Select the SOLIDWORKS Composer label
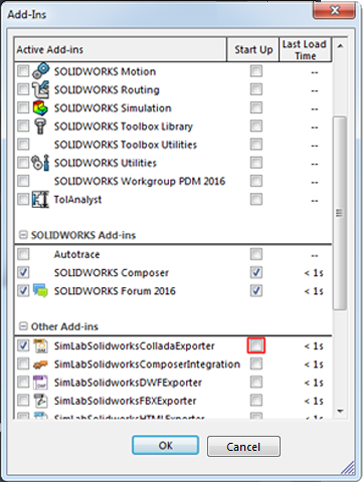 (x=111, y=273)
